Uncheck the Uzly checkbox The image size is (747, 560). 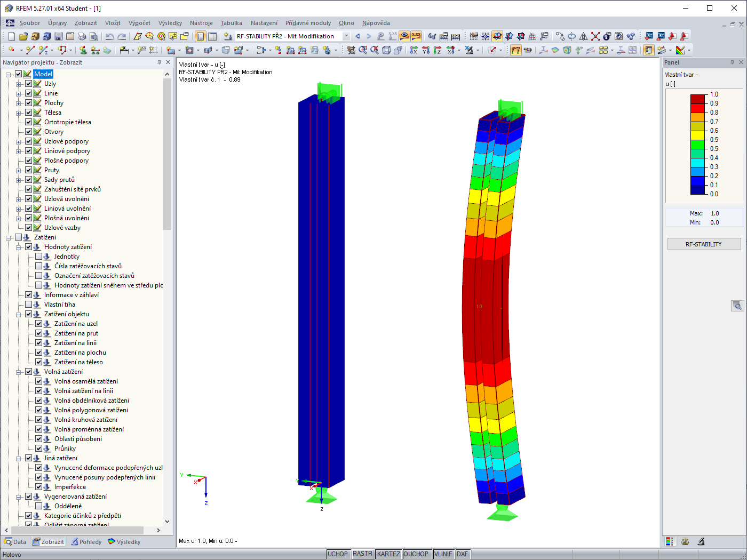point(29,84)
